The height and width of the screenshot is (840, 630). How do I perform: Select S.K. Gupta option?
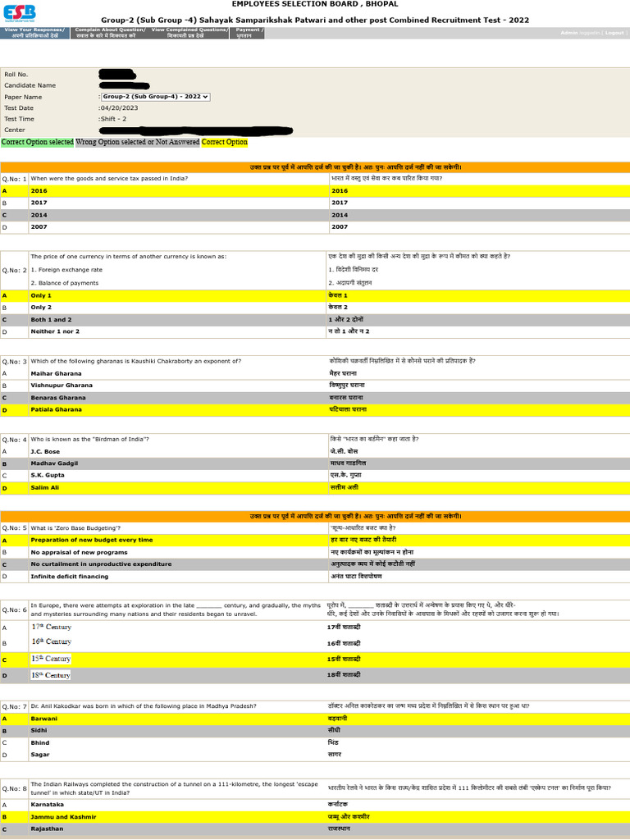[x=315, y=476]
